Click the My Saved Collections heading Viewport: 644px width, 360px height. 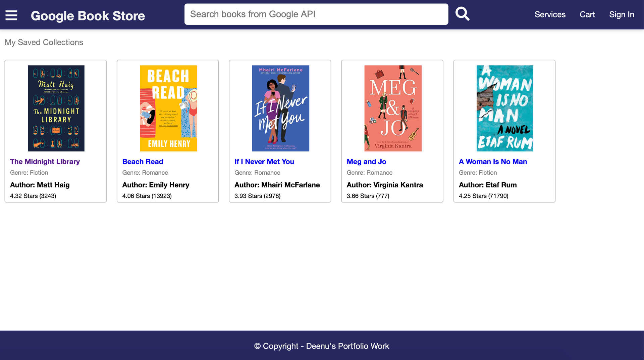(x=44, y=42)
